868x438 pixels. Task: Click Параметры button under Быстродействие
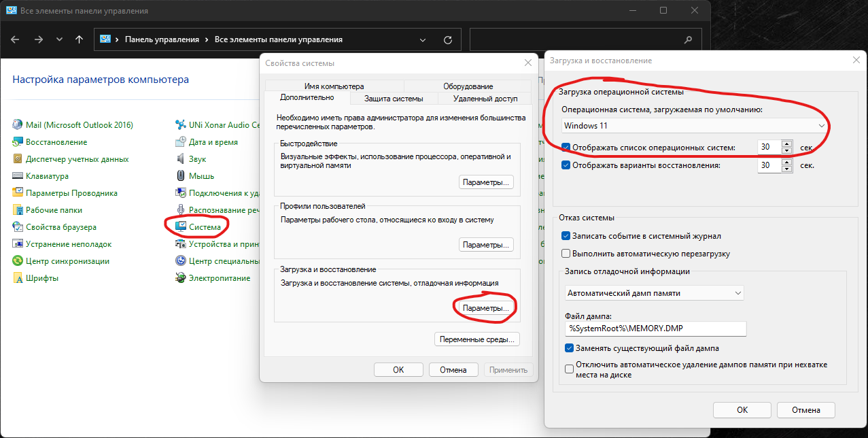click(485, 182)
